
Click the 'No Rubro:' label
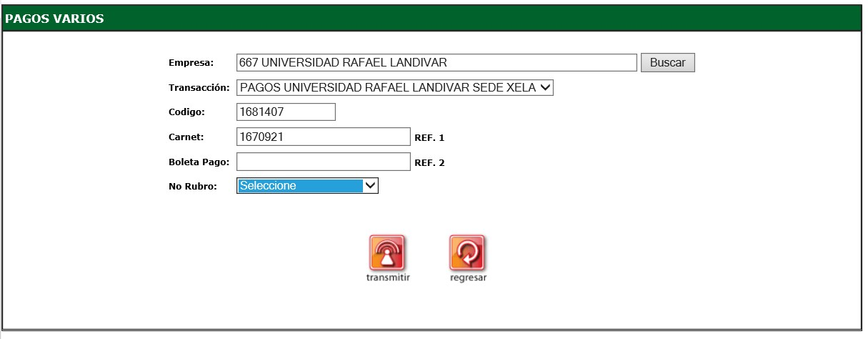[193, 187]
